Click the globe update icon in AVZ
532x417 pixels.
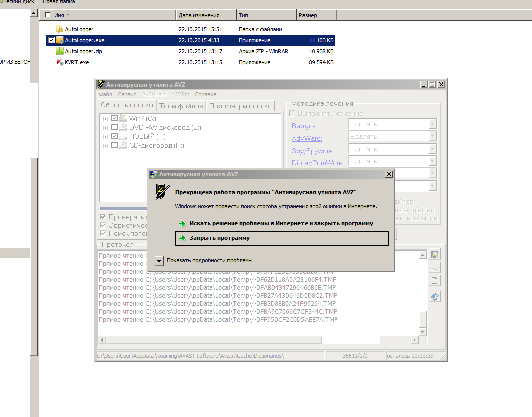(435, 297)
